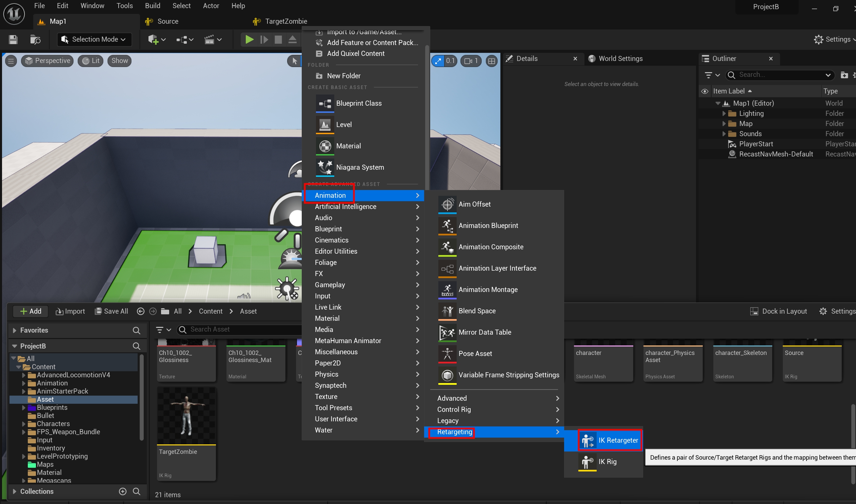Screen dimensions: 856x504
Task: Open the Build menu
Action: (x=153, y=6)
